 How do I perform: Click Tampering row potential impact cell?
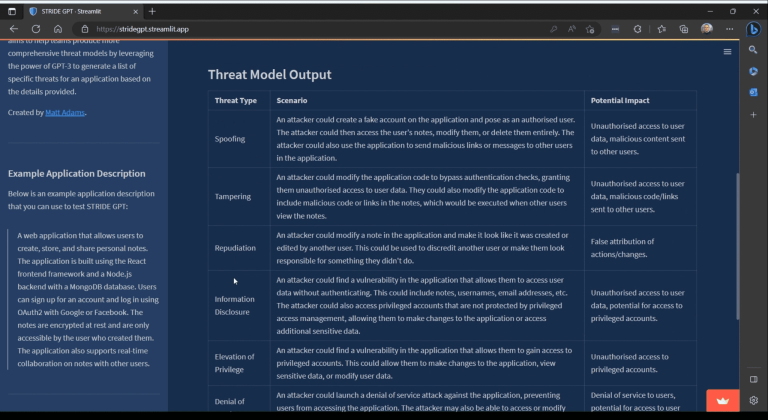coord(638,197)
